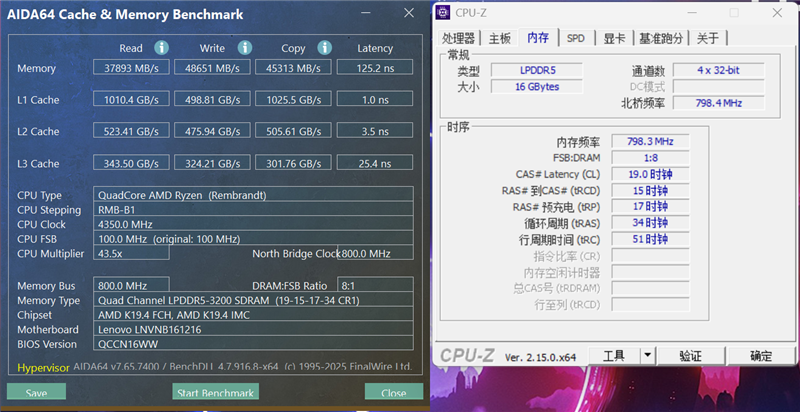Open the 显卡 tab in CPU-Z
800x412 pixels.
[614, 38]
